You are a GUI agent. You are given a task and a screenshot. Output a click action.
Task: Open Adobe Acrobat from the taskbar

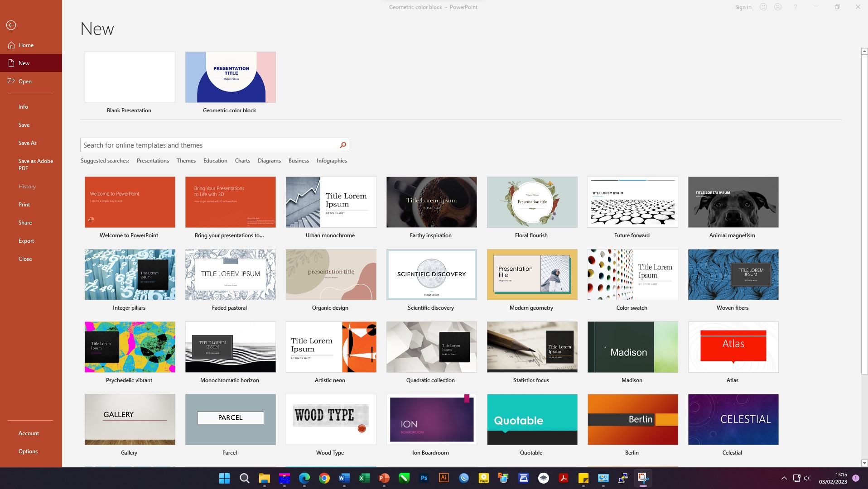click(x=563, y=478)
